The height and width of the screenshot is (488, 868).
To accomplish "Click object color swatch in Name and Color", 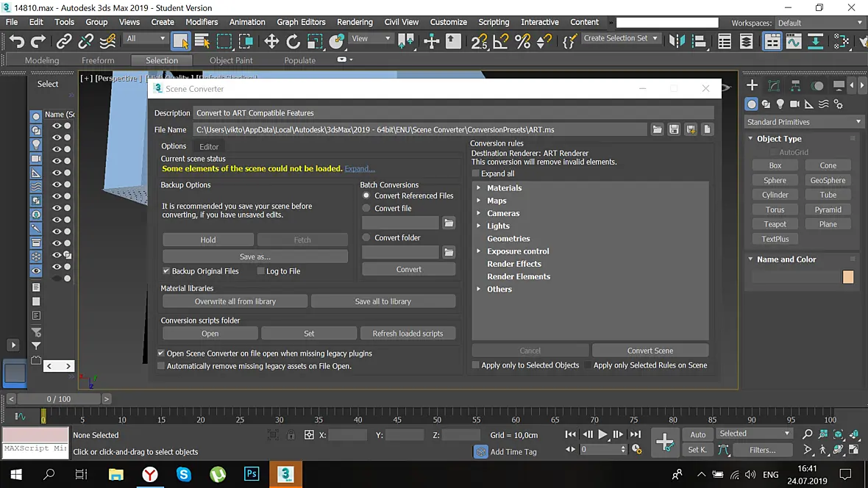I will point(847,276).
